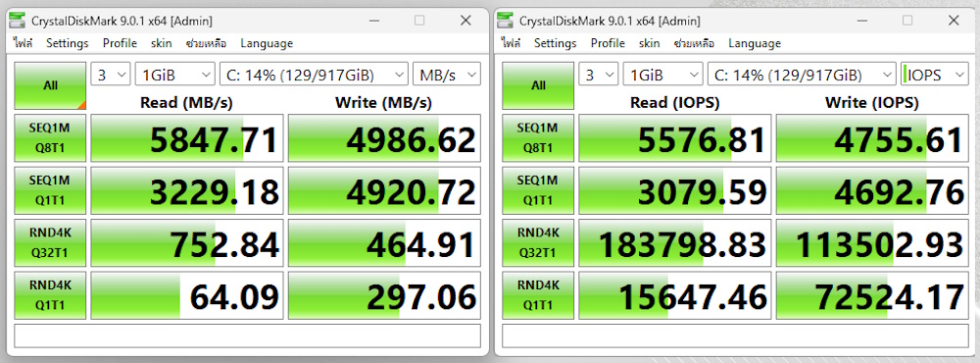
Task: Click IOPS write result 72524.17
Action: tap(872, 295)
